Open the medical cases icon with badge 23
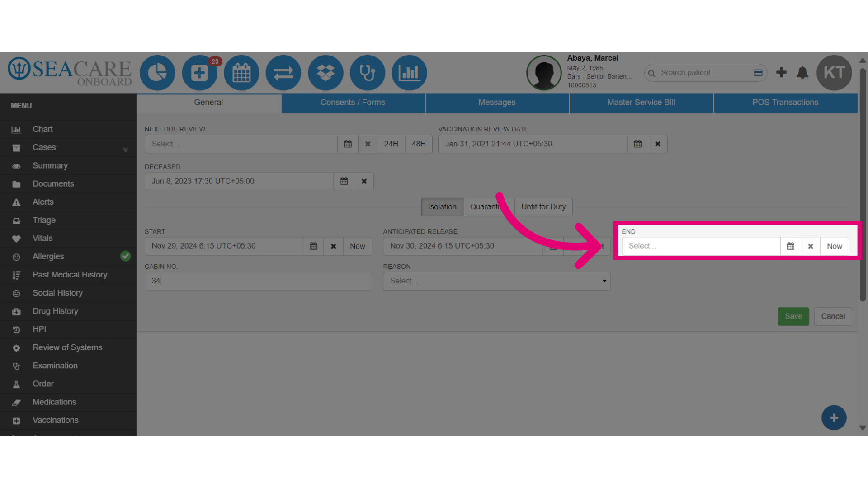The image size is (868, 488). [x=199, y=73]
